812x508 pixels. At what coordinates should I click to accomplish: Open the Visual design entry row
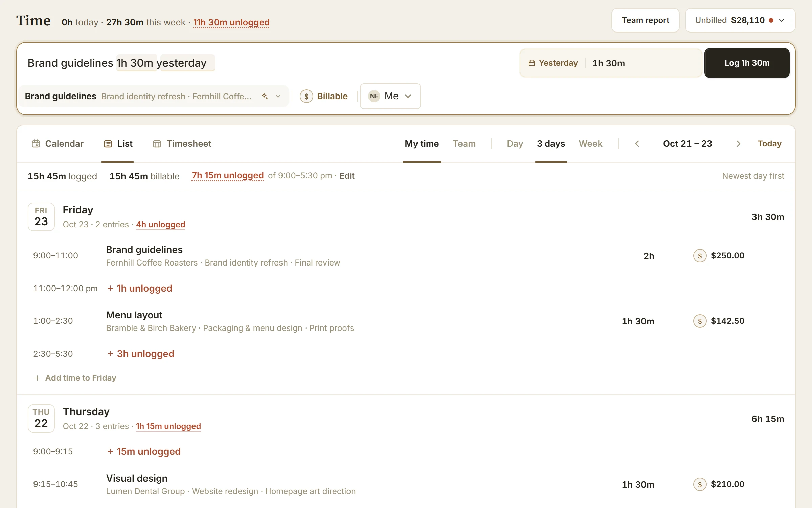pos(406,484)
